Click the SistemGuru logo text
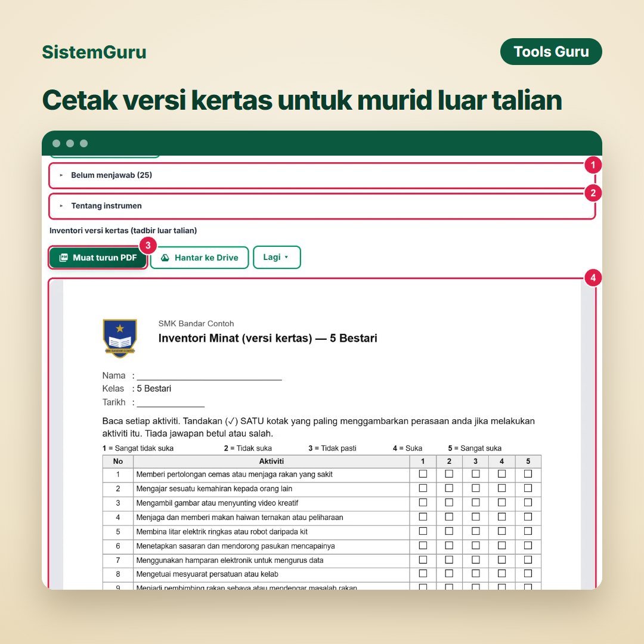This screenshot has height=644, width=644. (x=94, y=52)
